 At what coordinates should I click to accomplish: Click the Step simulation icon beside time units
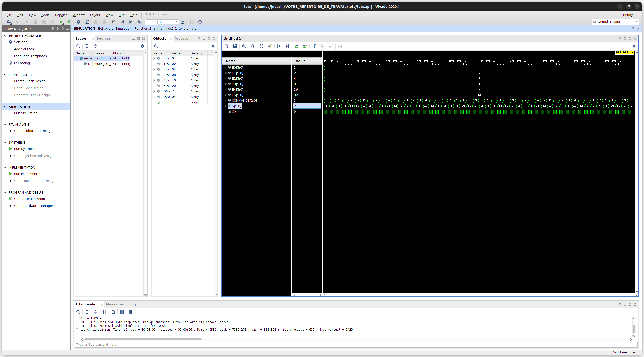[x=183, y=22]
